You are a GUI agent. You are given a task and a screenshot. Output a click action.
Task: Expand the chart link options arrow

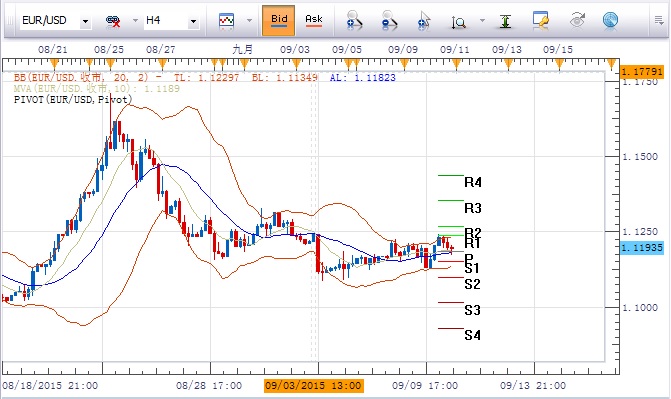tap(135, 21)
